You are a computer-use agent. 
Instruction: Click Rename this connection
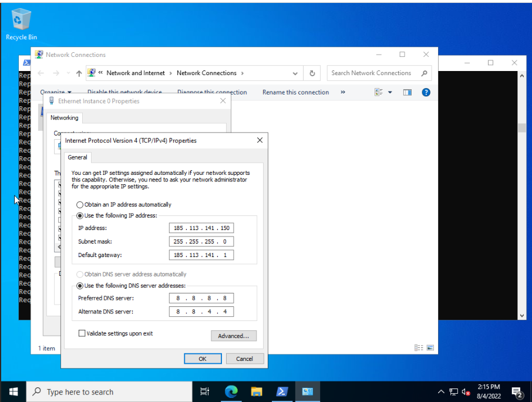point(295,92)
